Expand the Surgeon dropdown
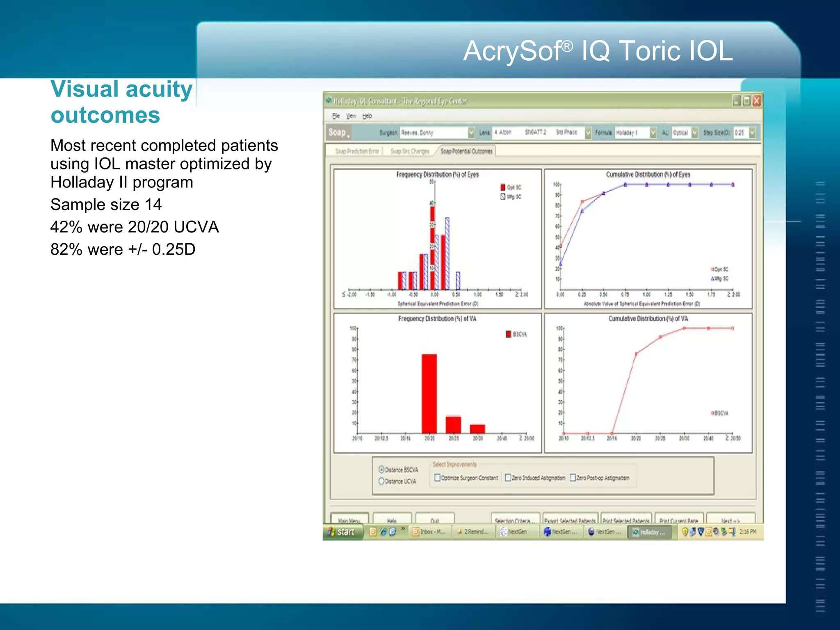Screen dimensions: 840x630 coord(471,132)
